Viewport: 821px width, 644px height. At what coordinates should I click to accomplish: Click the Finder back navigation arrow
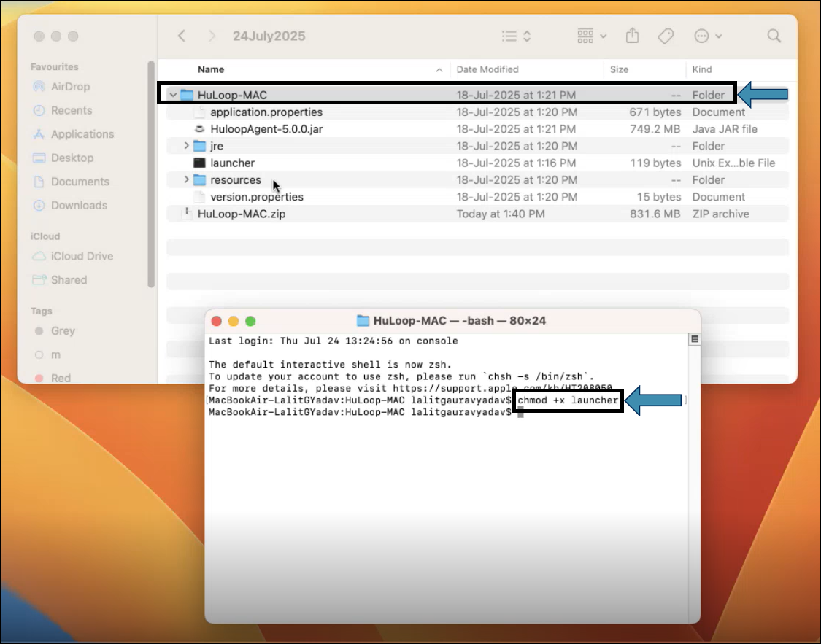(x=182, y=36)
